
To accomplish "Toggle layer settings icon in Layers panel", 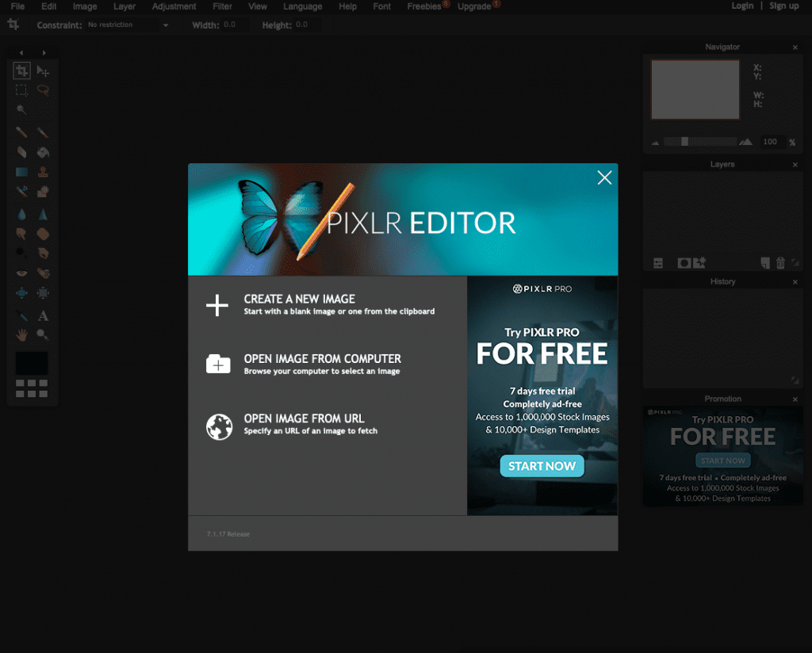I will tap(658, 263).
